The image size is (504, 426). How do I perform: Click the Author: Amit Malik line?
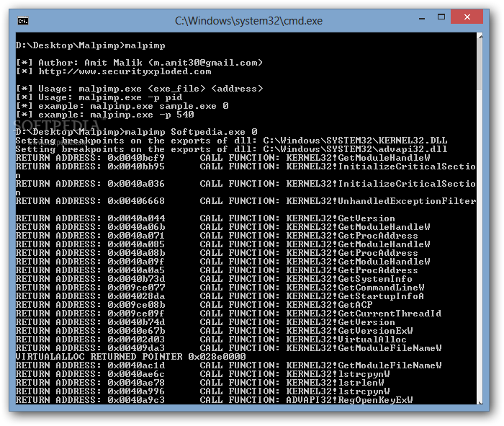click(139, 63)
